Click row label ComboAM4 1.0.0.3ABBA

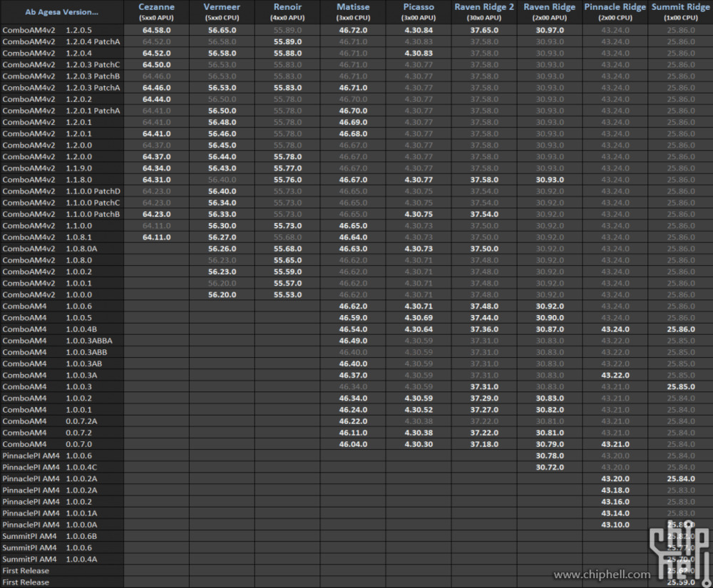pos(57,341)
